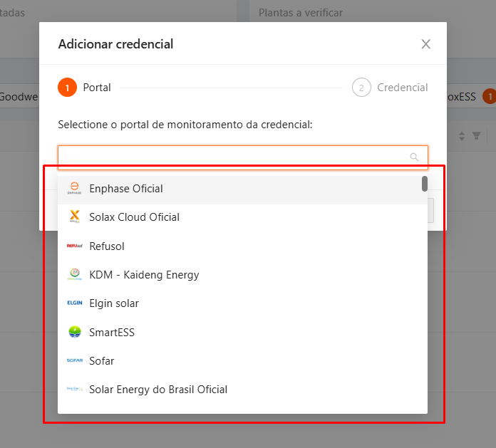Viewport: 496px width, 448px height.
Task: Select Enphase Oficial from the portal list
Action: pos(126,189)
